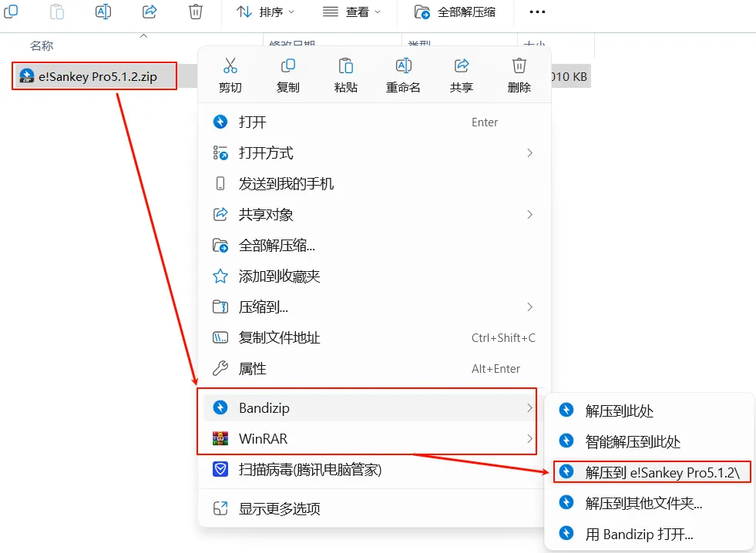The width and height of the screenshot is (756, 553).
Task: Click the Bandizip icon beside 智能解压到此处
Action: [x=566, y=441]
